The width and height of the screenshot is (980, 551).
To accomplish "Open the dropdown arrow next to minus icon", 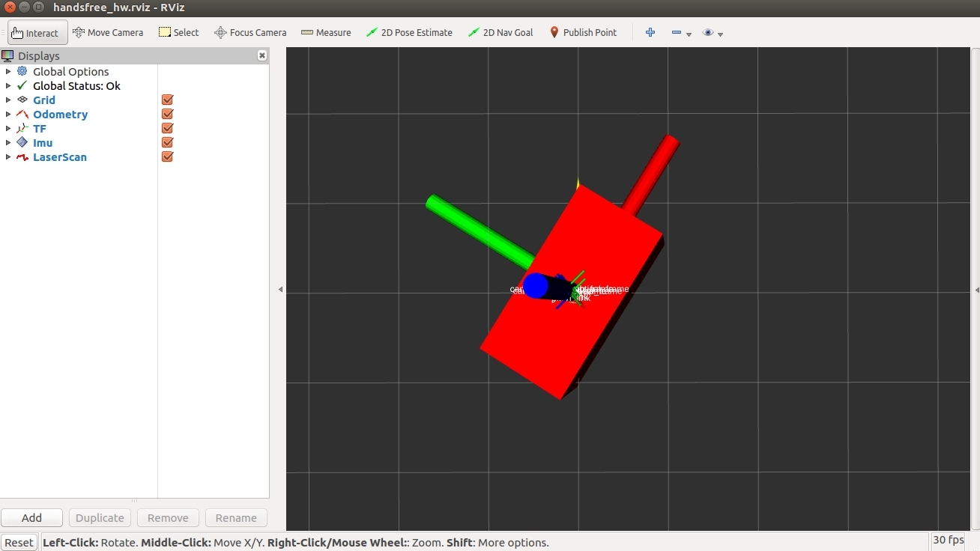I will point(689,34).
